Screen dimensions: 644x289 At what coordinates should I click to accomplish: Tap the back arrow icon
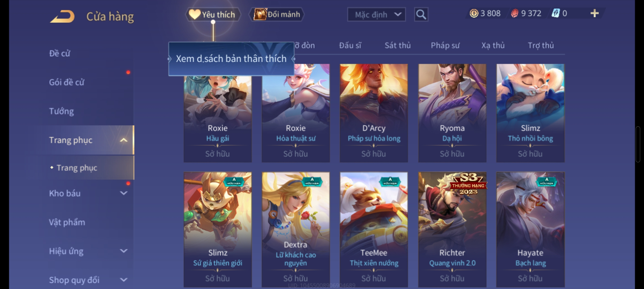(x=62, y=16)
